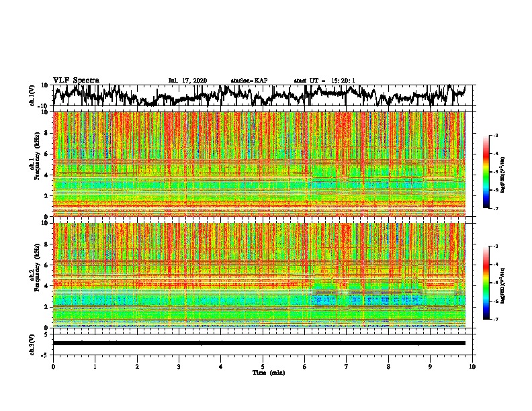Click the black ch.3 voltage bar
The height and width of the screenshot is (411, 532).
click(x=259, y=343)
